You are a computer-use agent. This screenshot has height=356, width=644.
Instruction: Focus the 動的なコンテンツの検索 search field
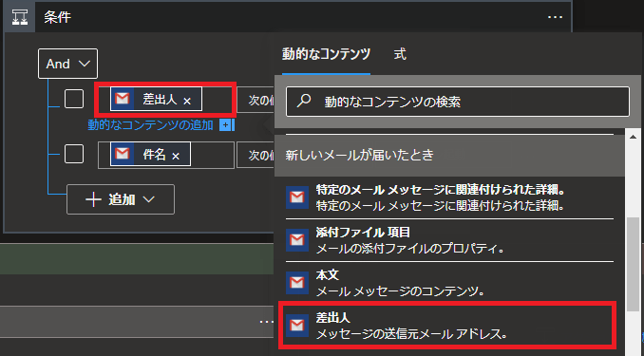click(x=458, y=102)
